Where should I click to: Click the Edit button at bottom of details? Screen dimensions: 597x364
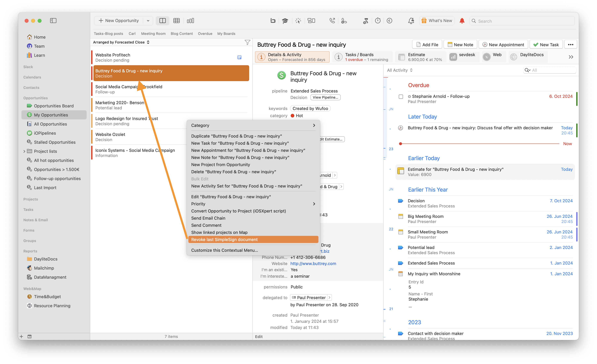(x=259, y=336)
